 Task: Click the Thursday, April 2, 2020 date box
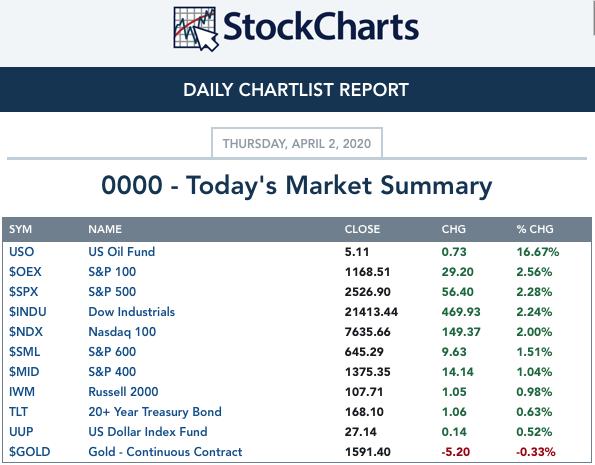(297, 143)
